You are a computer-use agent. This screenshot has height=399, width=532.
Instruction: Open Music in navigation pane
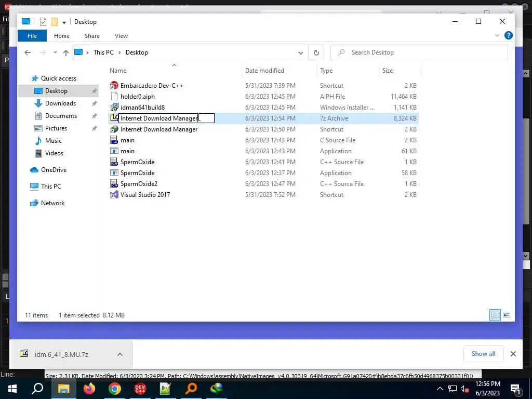(x=54, y=140)
